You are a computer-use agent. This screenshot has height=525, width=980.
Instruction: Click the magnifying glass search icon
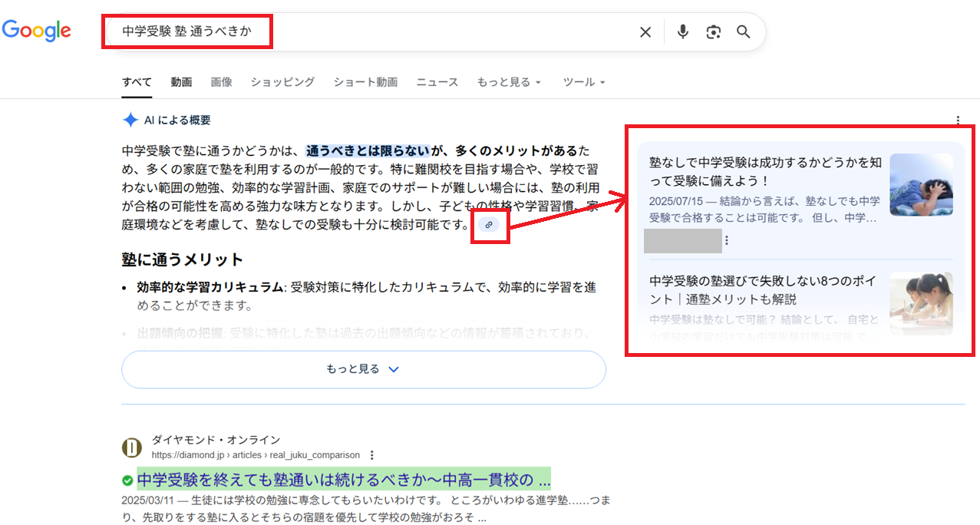point(743,32)
